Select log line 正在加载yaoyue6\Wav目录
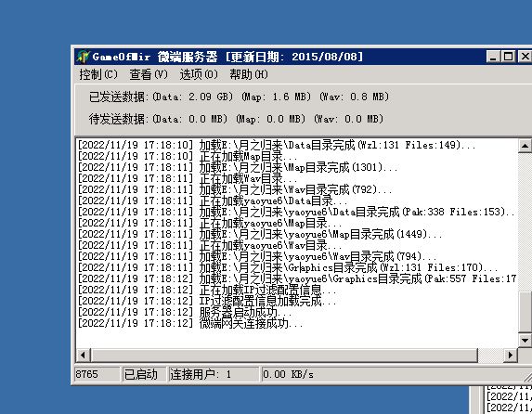Viewport: 532px width, 414px height. 210,246
